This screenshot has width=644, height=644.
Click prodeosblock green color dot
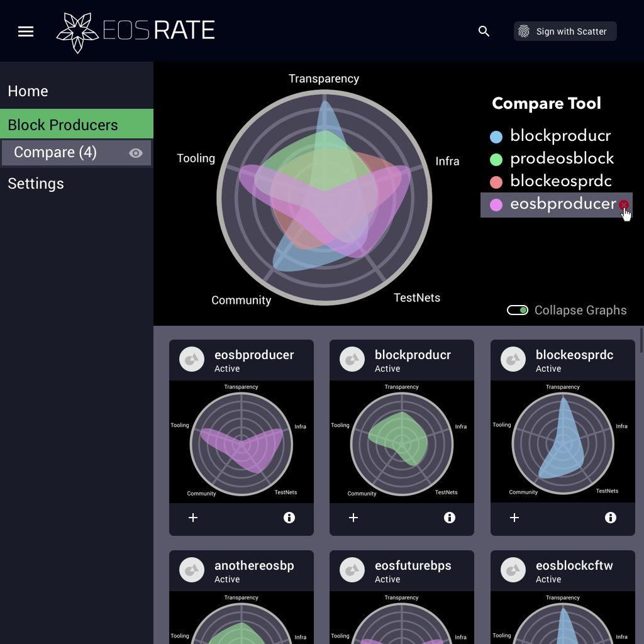click(x=496, y=159)
